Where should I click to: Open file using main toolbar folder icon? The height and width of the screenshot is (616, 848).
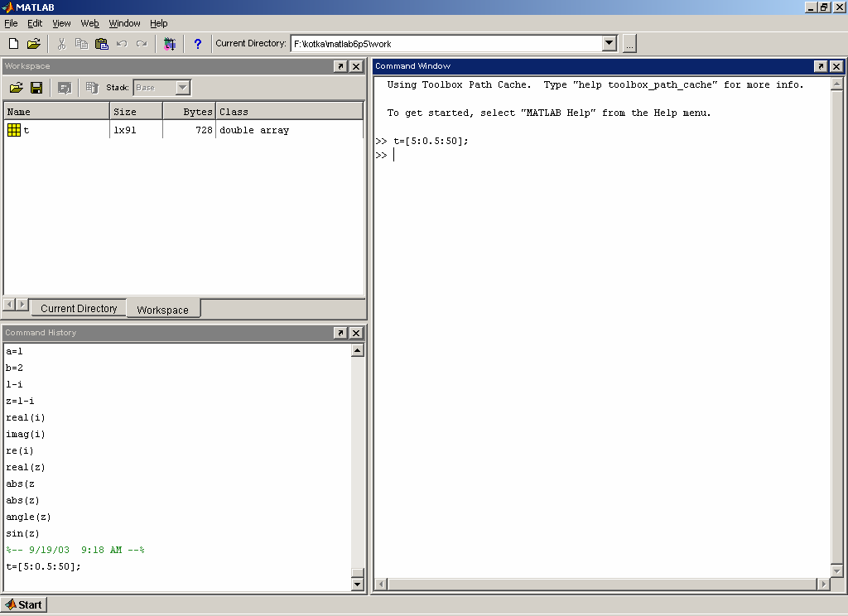pos(33,44)
